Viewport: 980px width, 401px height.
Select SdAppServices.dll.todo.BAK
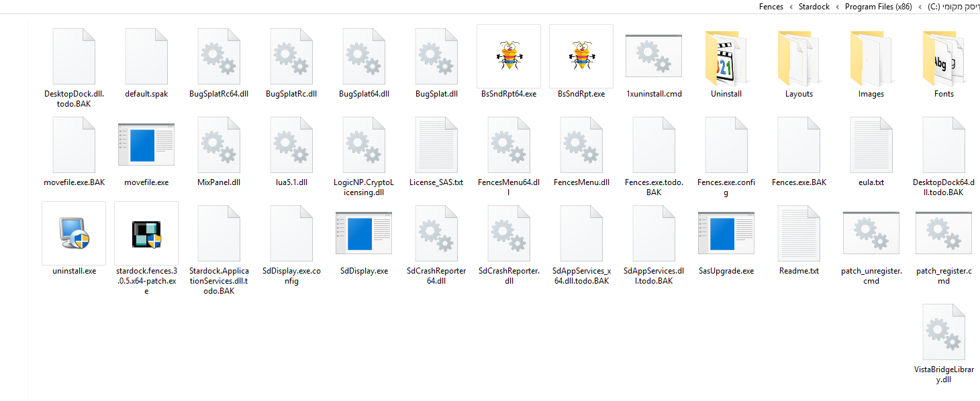tap(654, 244)
